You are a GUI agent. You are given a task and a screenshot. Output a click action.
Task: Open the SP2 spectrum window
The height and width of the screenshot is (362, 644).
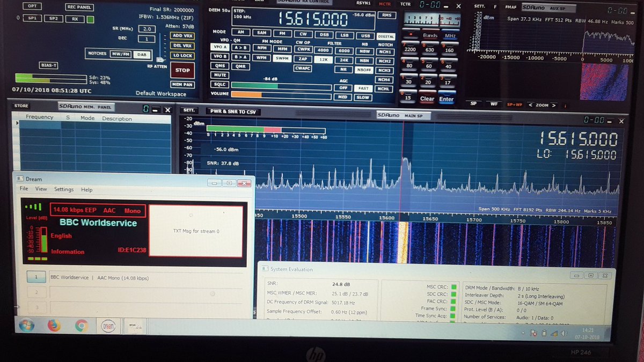(x=53, y=18)
